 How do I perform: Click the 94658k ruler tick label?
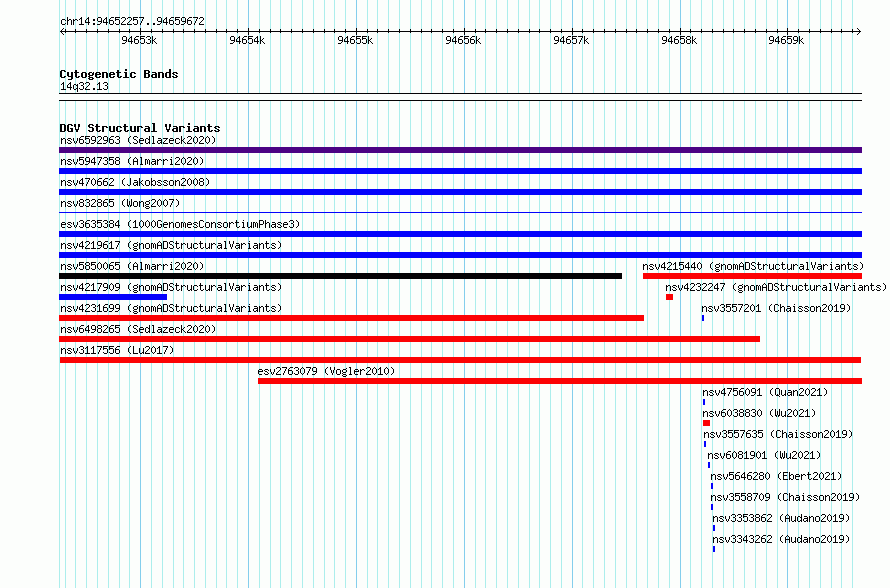[679, 40]
